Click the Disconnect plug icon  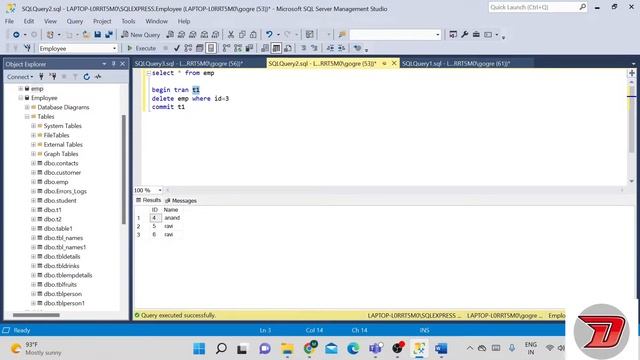53,77
